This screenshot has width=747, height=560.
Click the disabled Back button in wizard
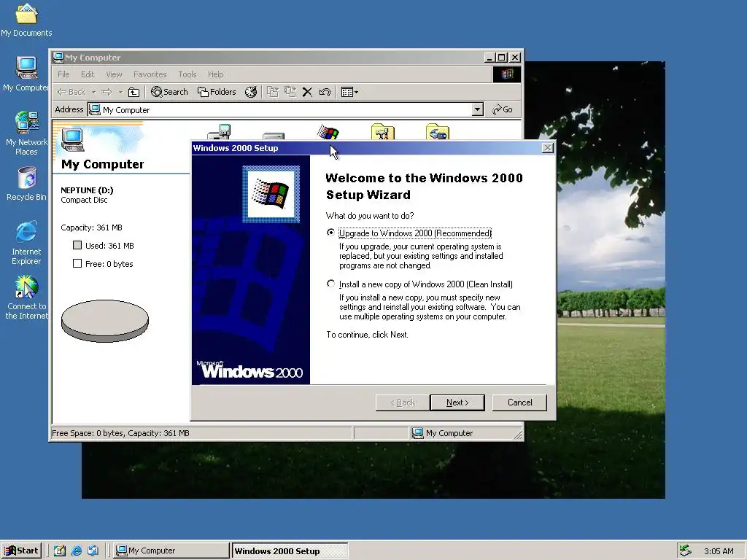403,402
